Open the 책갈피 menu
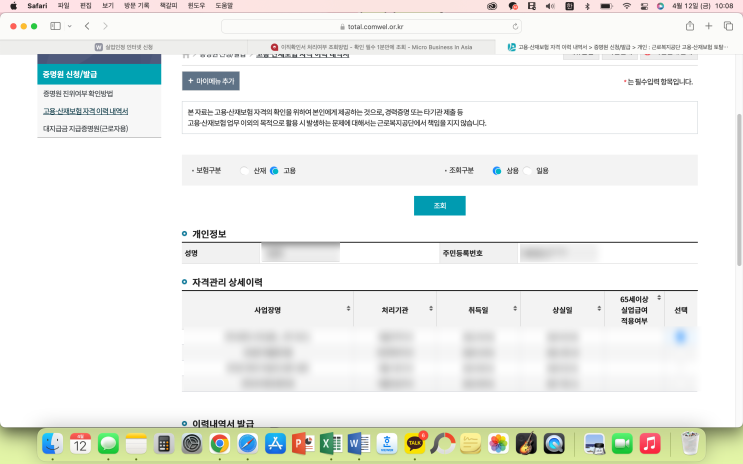 click(x=168, y=6)
